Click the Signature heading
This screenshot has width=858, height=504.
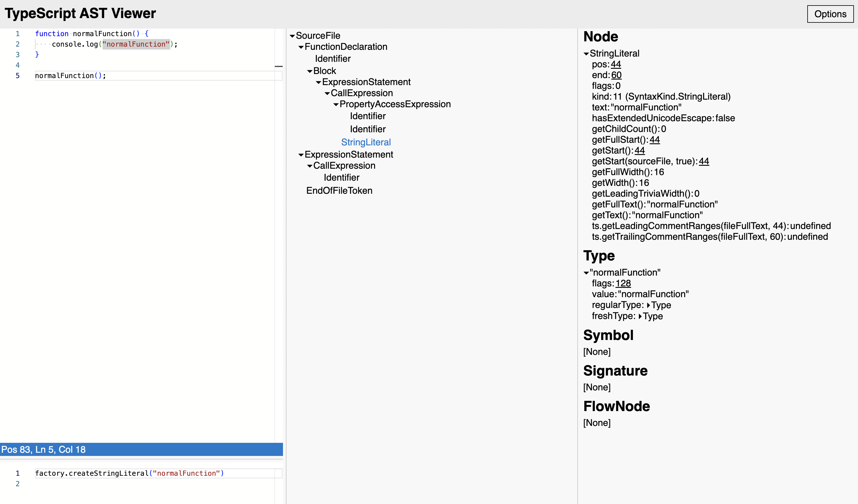point(615,371)
